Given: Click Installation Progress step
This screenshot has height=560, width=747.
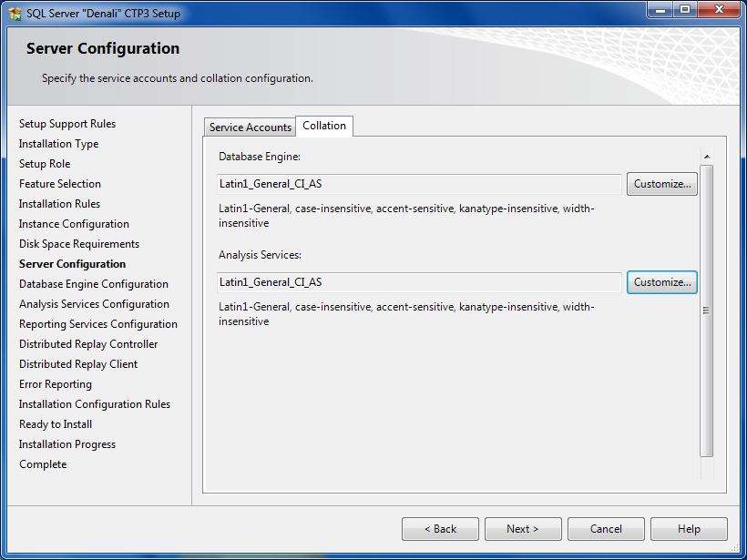Looking at the screenshot, I should pos(67,443).
